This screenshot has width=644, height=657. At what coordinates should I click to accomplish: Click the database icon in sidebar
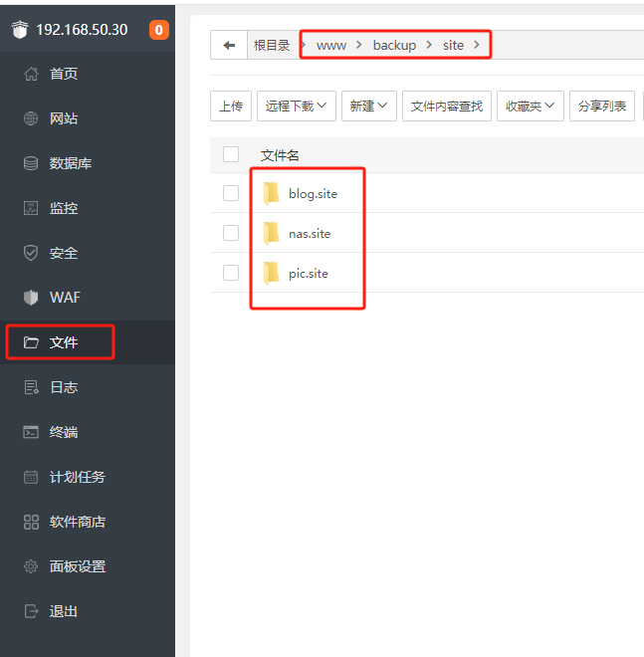(31, 163)
